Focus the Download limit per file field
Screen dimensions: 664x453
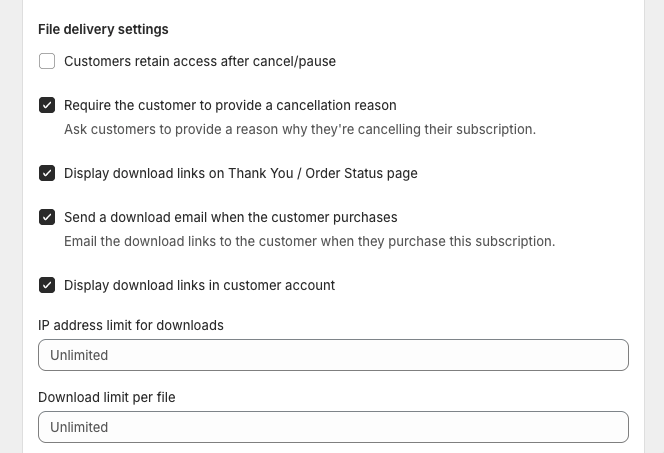coord(333,427)
